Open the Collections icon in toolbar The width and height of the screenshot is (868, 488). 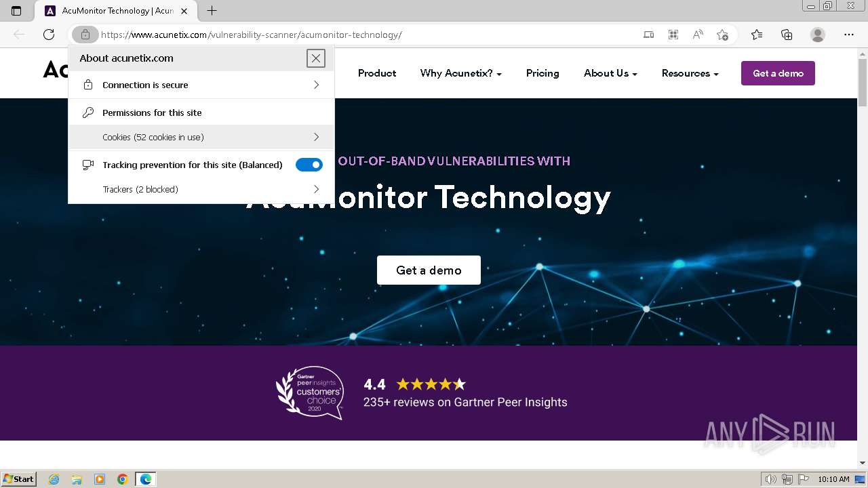[x=787, y=35]
